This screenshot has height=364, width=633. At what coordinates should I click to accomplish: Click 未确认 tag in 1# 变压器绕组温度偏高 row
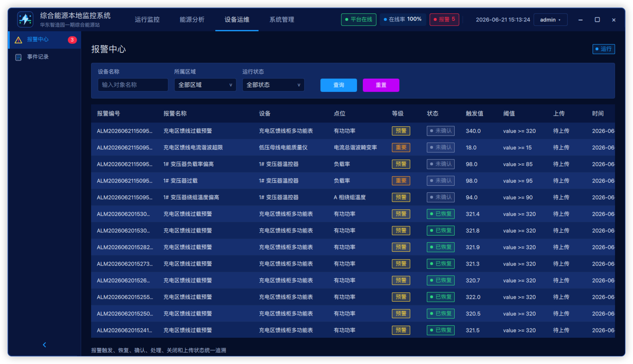click(441, 197)
